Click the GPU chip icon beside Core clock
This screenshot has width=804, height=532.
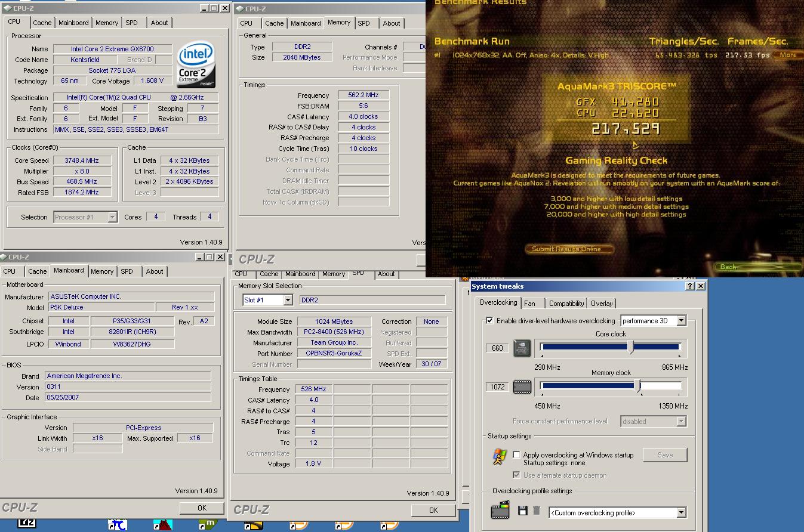point(522,348)
